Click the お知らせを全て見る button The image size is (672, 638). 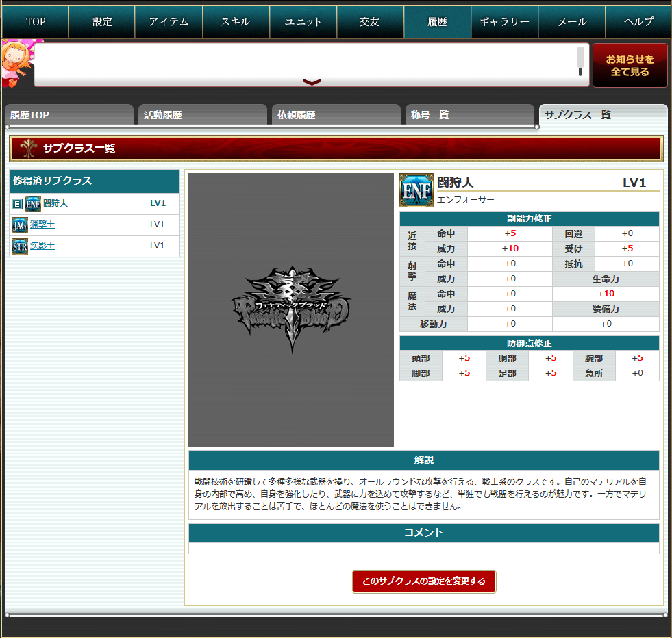tap(630, 66)
